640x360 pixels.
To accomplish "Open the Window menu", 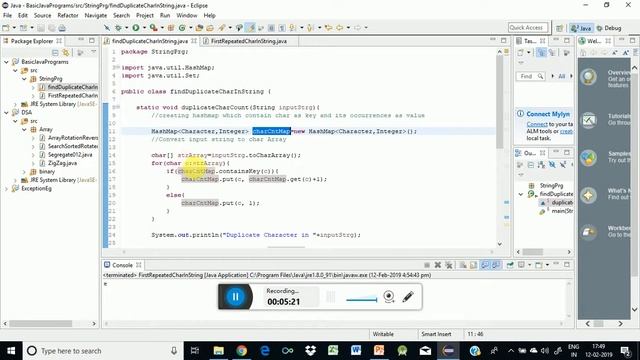I will click(x=187, y=15).
